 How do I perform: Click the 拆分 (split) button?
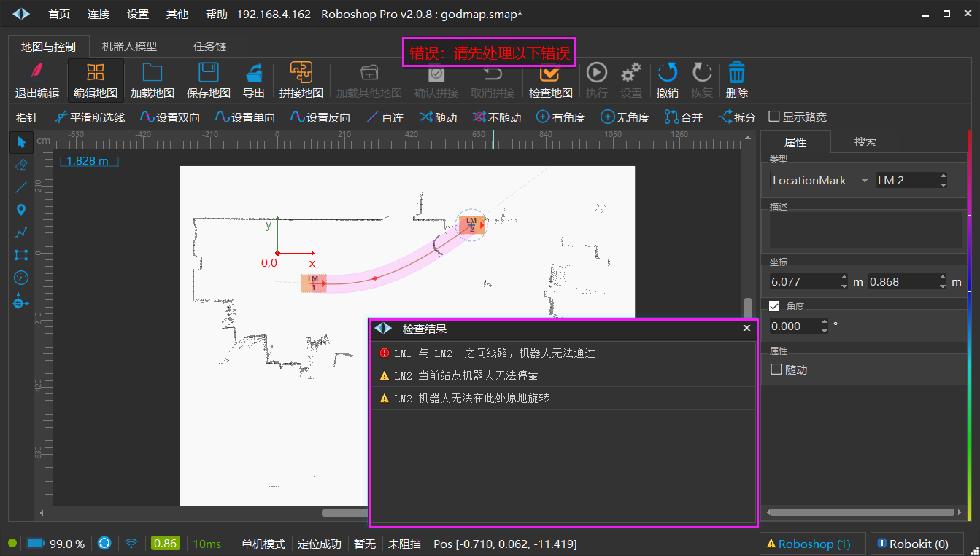pyautogui.click(x=737, y=117)
